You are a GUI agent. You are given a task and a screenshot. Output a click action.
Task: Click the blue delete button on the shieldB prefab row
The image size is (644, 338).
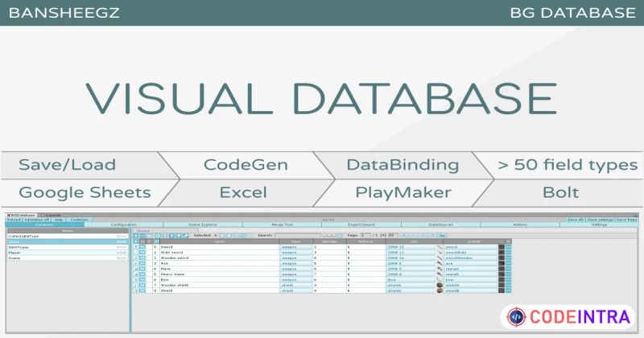point(509,291)
